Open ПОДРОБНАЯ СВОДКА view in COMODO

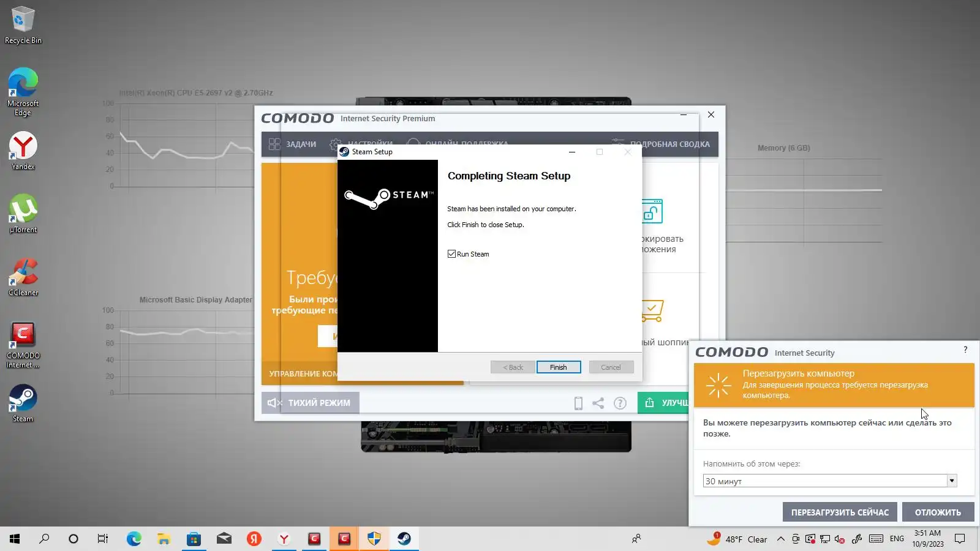[x=661, y=144]
